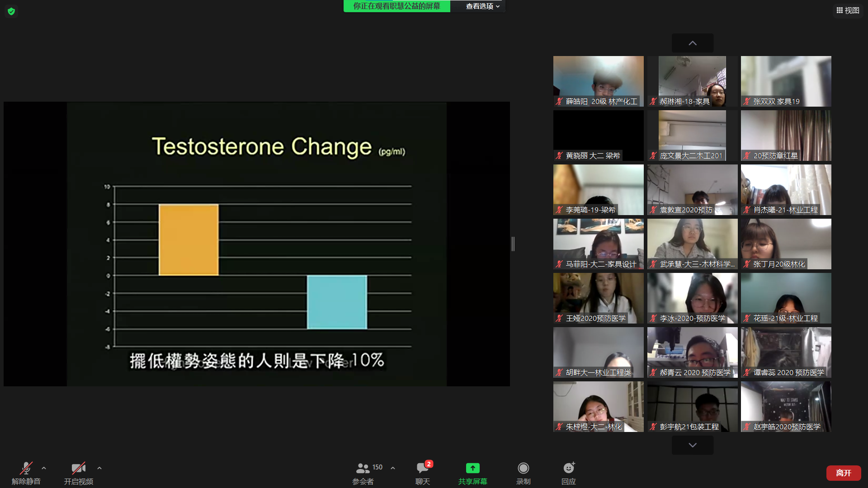Select 郝青云 2020 预防医学 video thumbnail

(x=692, y=352)
